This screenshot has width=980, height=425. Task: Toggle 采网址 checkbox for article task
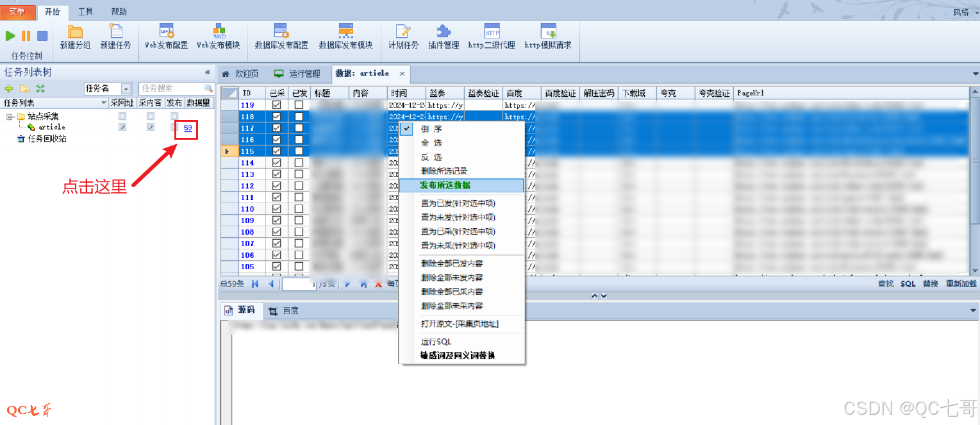(x=122, y=128)
